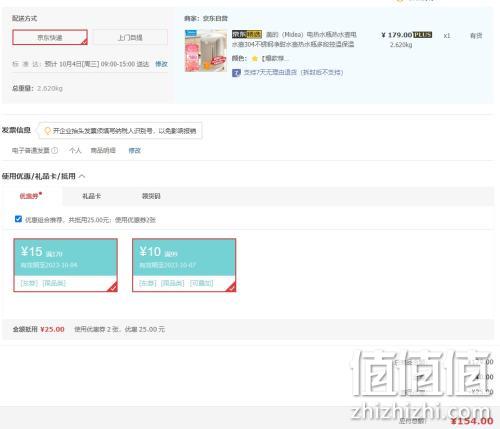
Task: Switch to the 领货码 tab
Action: (151, 196)
